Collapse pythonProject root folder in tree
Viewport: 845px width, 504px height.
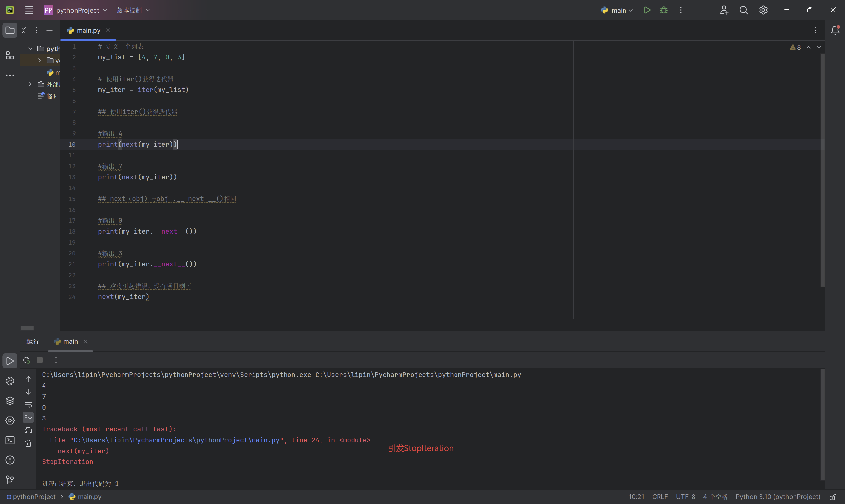pyautogui.click(x=30, y=49)
